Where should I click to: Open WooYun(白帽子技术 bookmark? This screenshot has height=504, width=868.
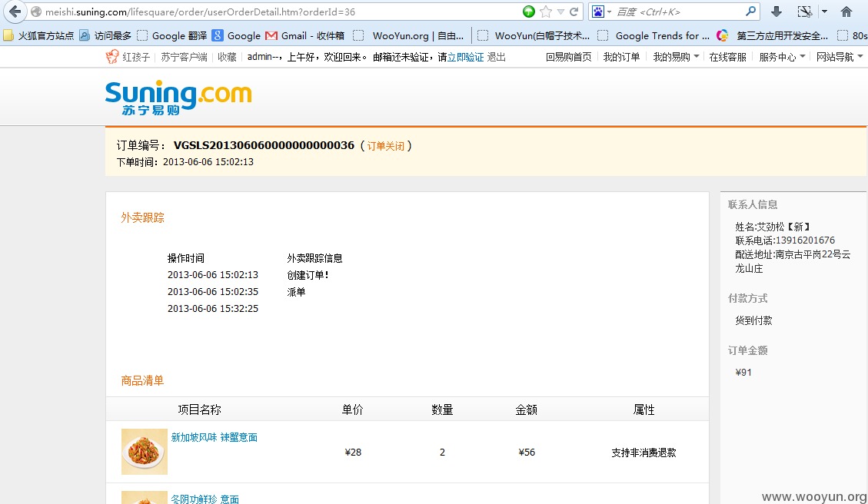534,35
